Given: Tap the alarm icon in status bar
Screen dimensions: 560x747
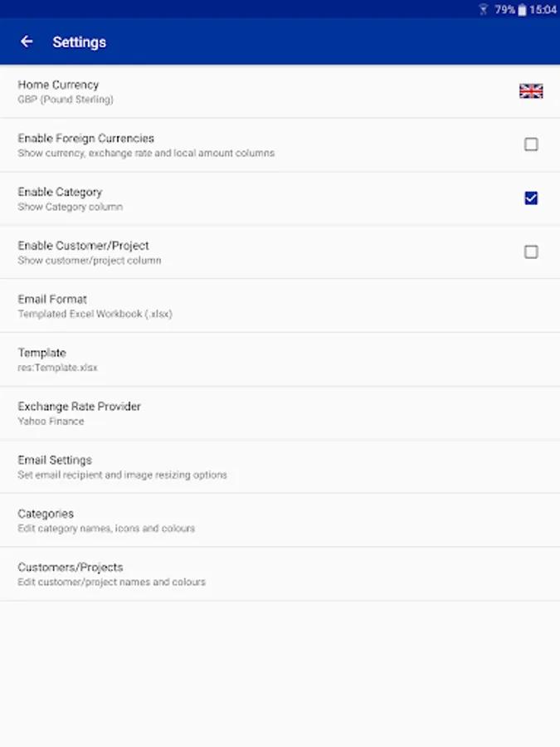Looking at the screenshot, I should tap(484, 10).
